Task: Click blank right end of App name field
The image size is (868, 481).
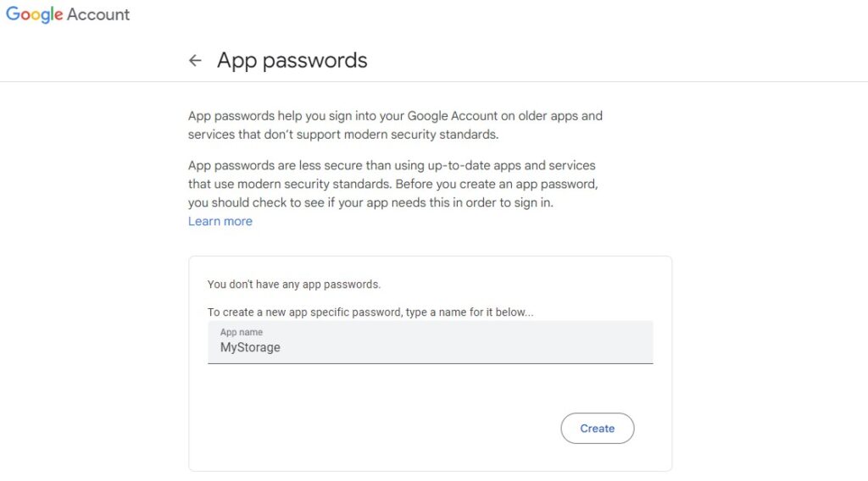Action: click(554, 346)
